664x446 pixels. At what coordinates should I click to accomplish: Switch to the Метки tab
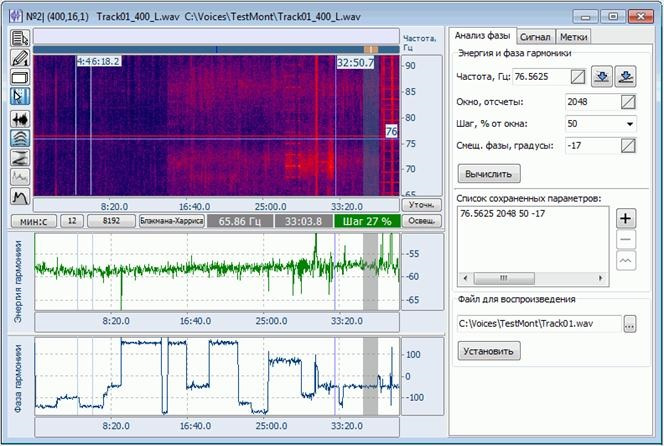click(573, 35)
